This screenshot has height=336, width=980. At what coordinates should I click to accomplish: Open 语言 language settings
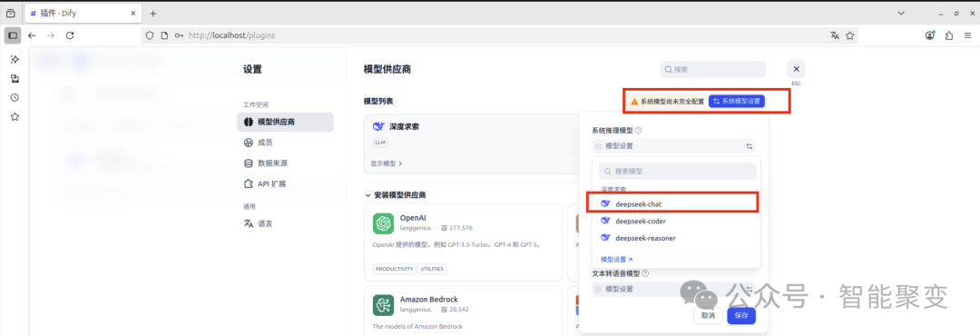click(x=285, y=223)
